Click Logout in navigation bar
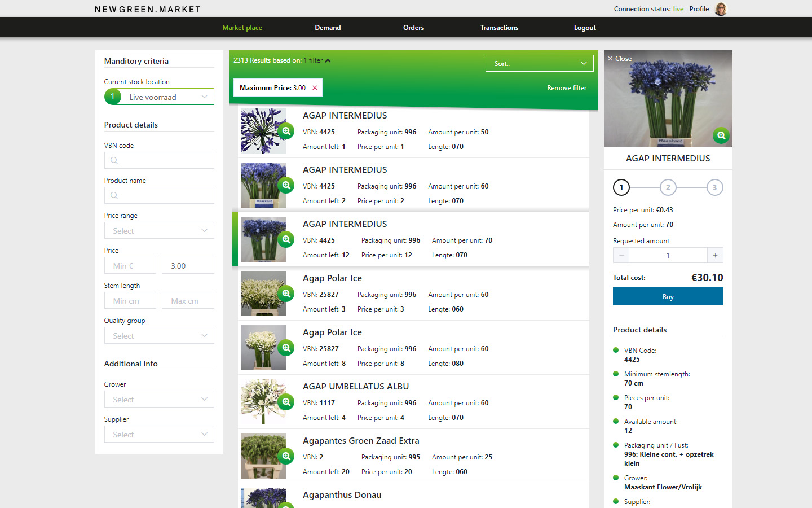 (585, 28)
